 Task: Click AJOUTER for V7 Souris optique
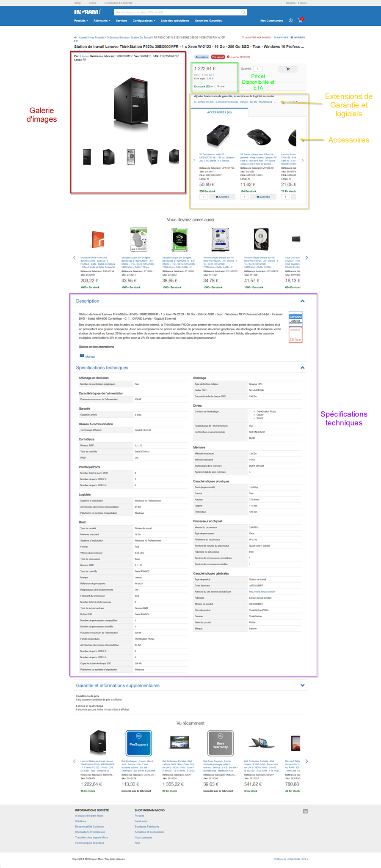click(x=263, y=197)
